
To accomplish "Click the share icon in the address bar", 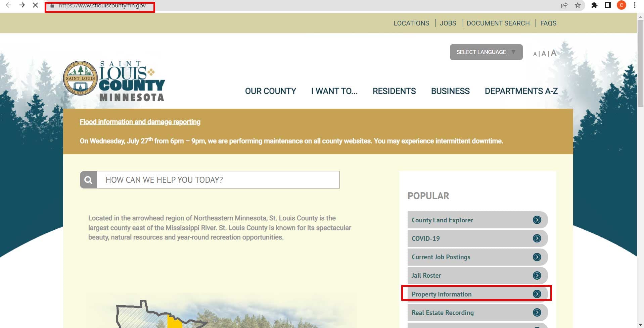I will click(x=564, y=5).
